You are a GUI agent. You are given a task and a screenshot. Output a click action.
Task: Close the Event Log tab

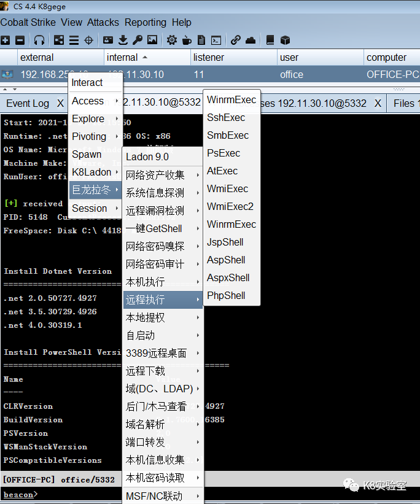pos(60,104)
